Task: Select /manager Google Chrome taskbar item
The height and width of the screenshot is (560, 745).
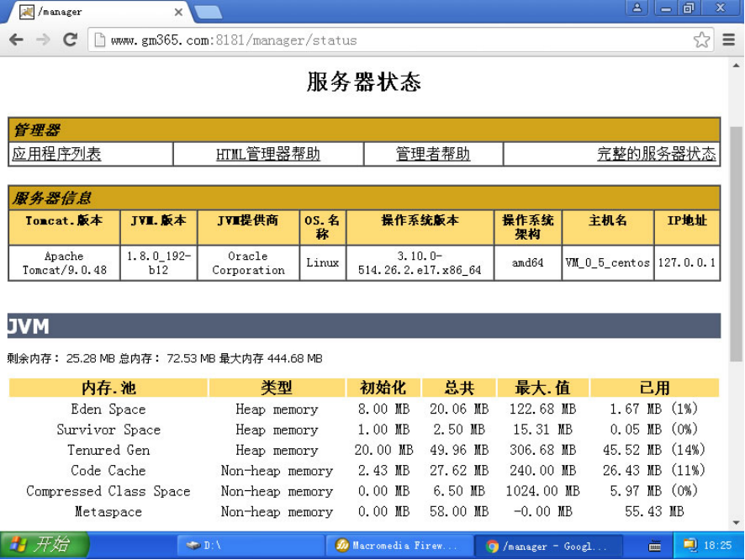Action: pyautogui.click(x=548, y=546)
